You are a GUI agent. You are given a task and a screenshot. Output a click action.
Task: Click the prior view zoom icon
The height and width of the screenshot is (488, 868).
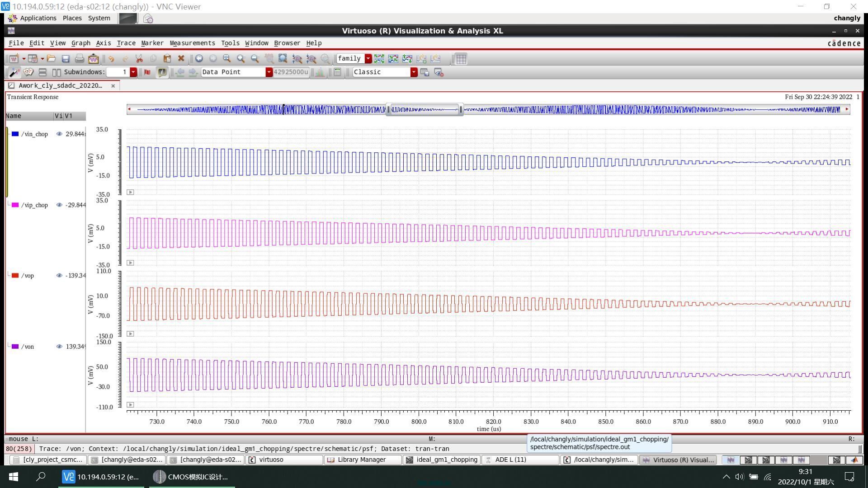[x=199, y=59]
